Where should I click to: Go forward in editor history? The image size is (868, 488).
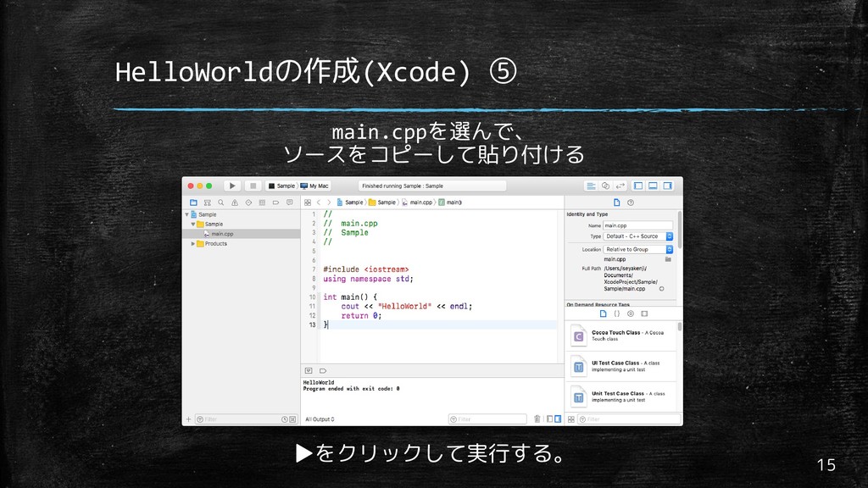[329, 202]
